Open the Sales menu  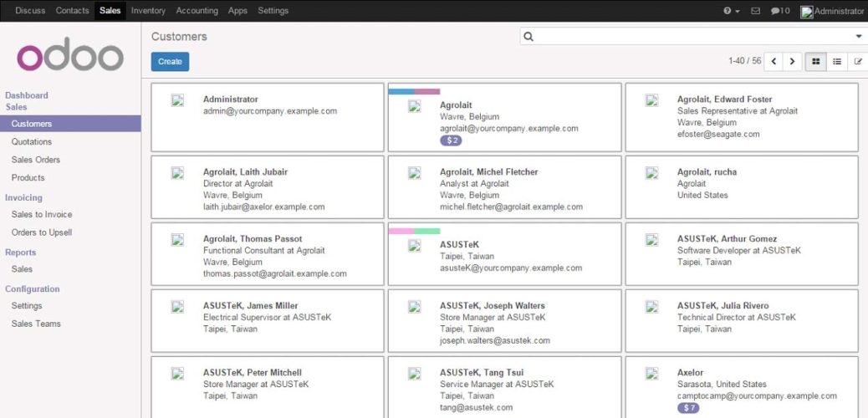pos(110,11)
